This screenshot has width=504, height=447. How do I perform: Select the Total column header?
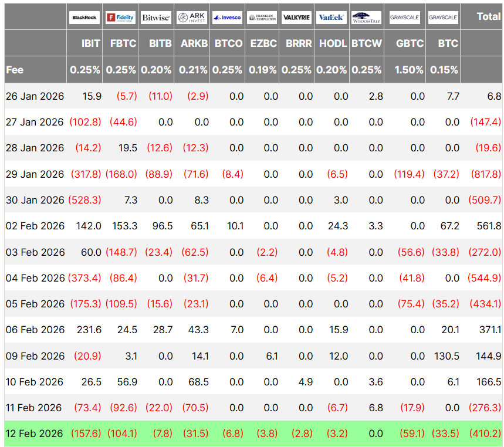point(488,16)
